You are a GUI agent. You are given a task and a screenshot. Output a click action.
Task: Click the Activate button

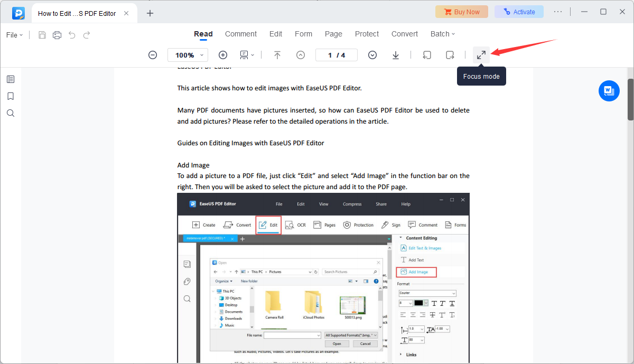(x=519, y=12)
